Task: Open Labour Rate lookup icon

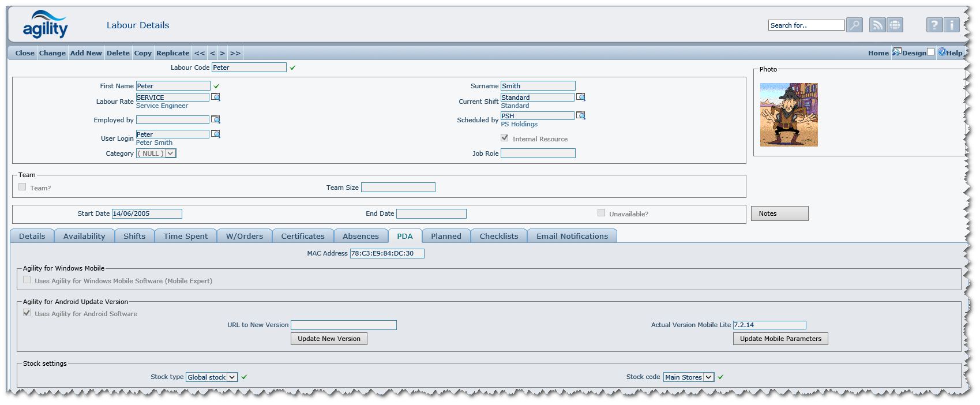Action: pyautogui.click(x=216, y=97)
